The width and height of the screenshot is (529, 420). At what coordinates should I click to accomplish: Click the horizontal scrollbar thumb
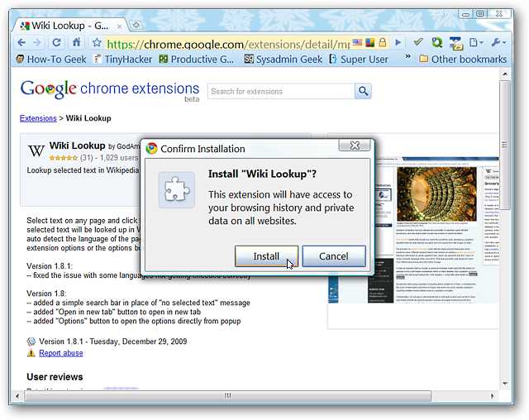[x=228, y=396]
